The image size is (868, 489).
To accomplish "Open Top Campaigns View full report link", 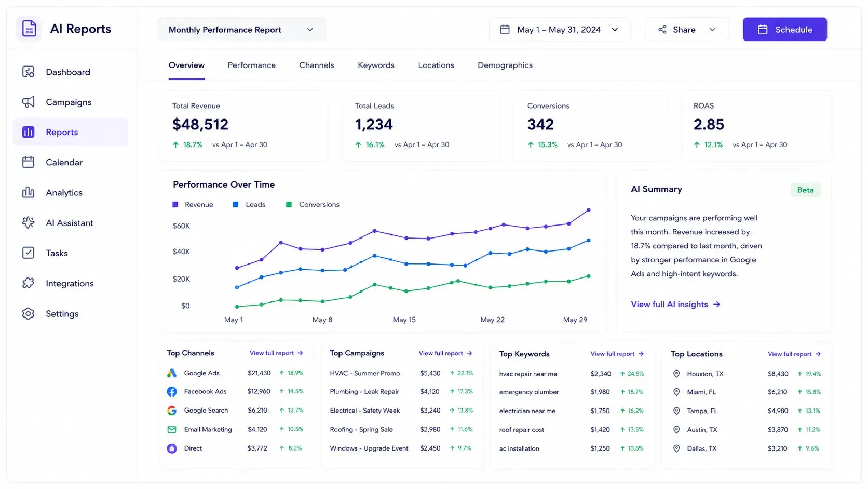I will pyautogui.click(x=445, y=353).
